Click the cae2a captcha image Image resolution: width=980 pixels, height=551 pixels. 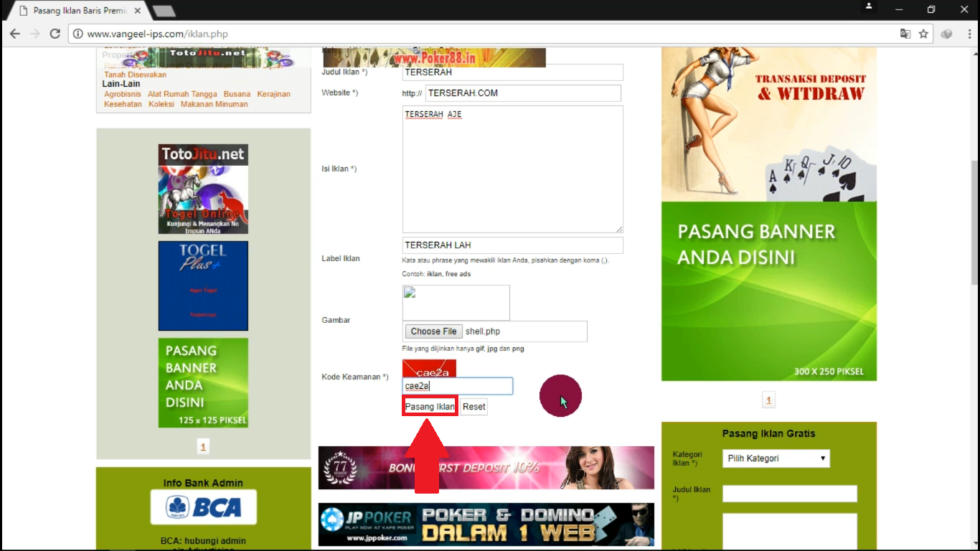[x=428, y=368]
